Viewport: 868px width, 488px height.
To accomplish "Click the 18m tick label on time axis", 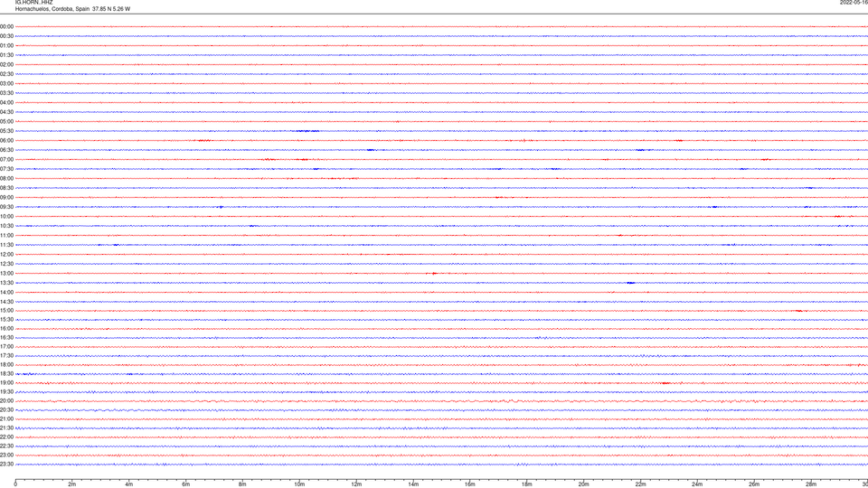I will (527, 484).
